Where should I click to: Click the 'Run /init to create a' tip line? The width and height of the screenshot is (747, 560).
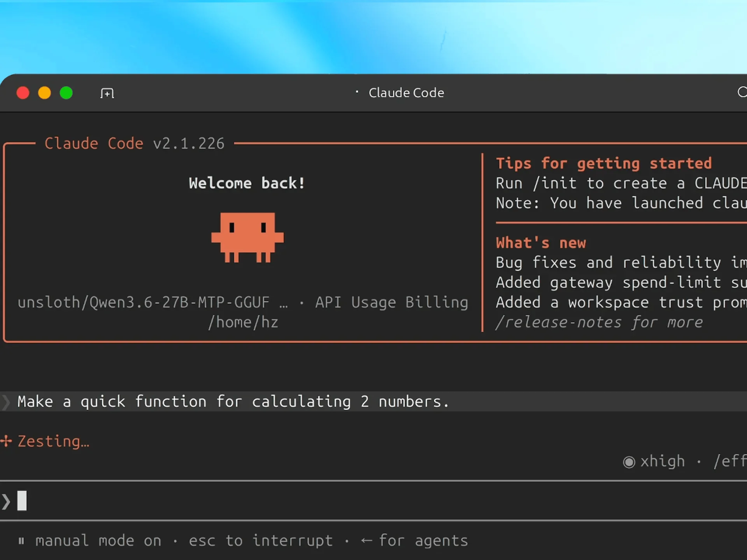[621, 183]
